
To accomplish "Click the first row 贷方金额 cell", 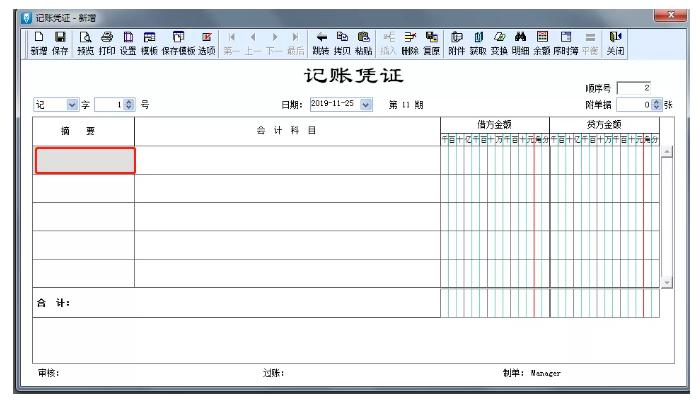I will (604, 160).
